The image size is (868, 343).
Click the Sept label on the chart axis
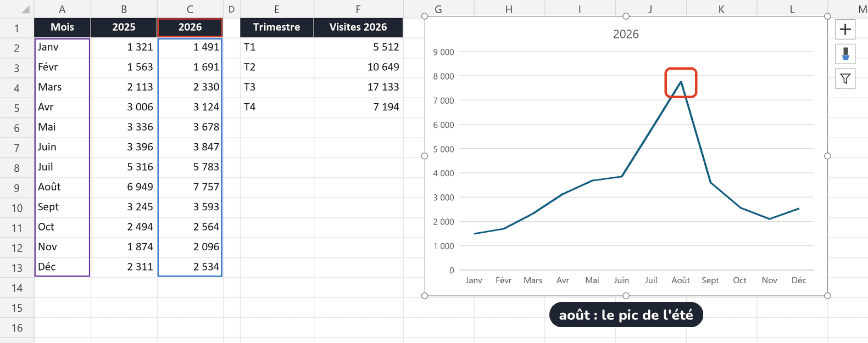(x=710, y=280)
